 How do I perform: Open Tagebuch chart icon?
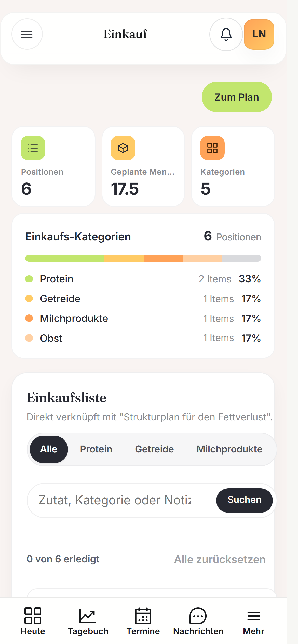tap(88, 621)
